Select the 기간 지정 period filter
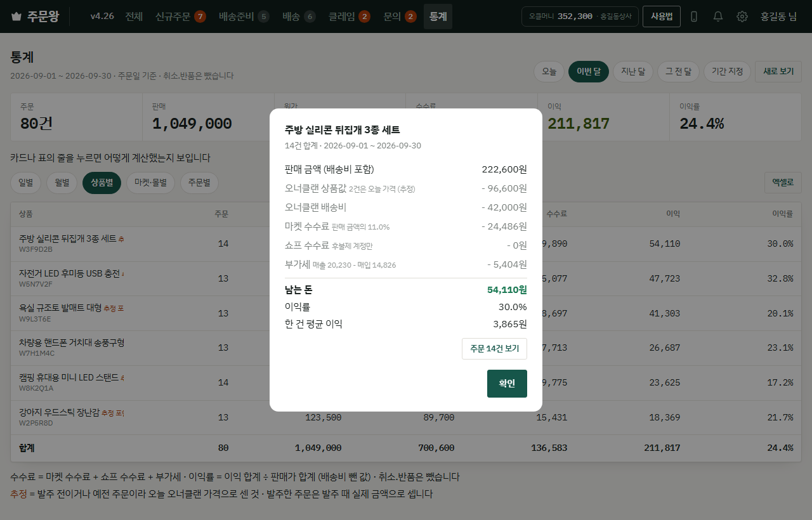812x520 pixels. click(727, 72)
